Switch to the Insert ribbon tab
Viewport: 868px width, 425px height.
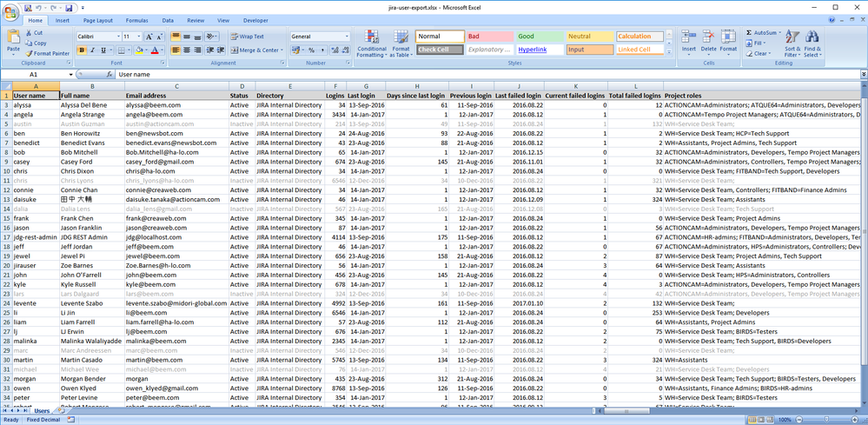click(63, 21)
